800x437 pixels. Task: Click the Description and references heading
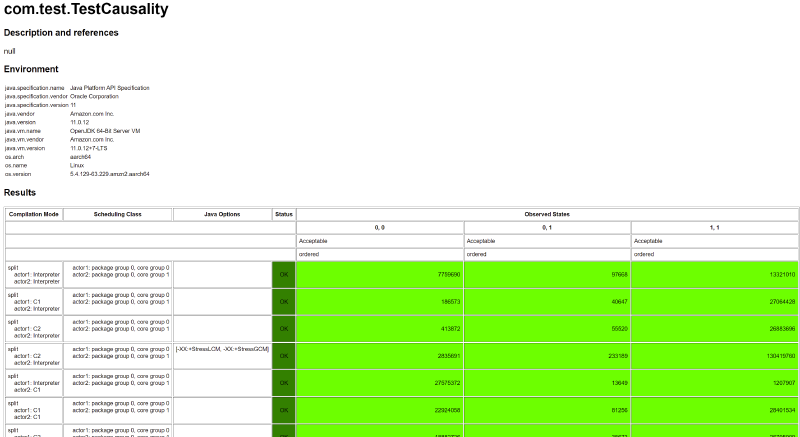click(61, 33)
